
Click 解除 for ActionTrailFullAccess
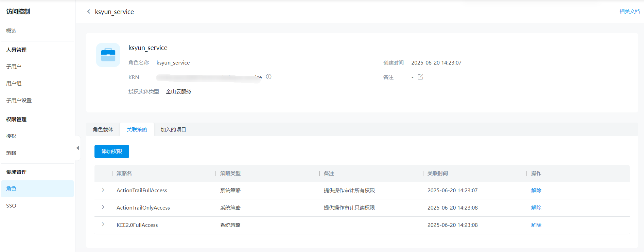coord(536,191)
